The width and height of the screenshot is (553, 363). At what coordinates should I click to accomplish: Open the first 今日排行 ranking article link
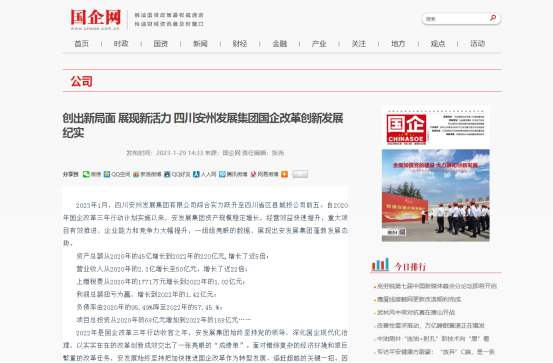[437, 286]
